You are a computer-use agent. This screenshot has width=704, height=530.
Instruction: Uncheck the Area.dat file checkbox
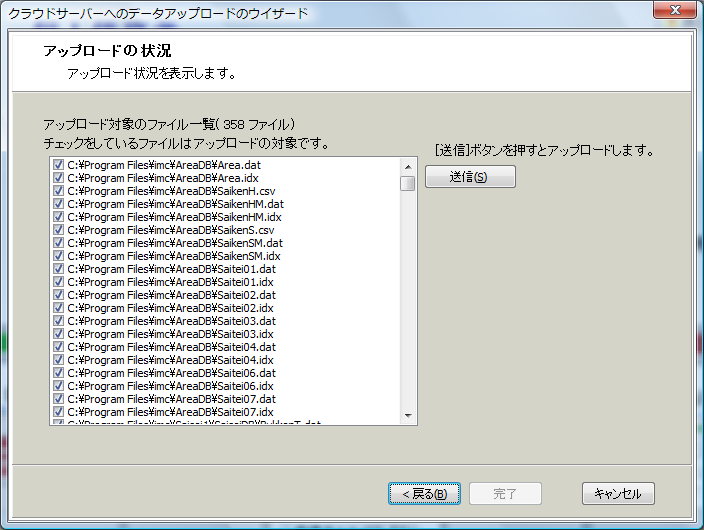(59, 165)
